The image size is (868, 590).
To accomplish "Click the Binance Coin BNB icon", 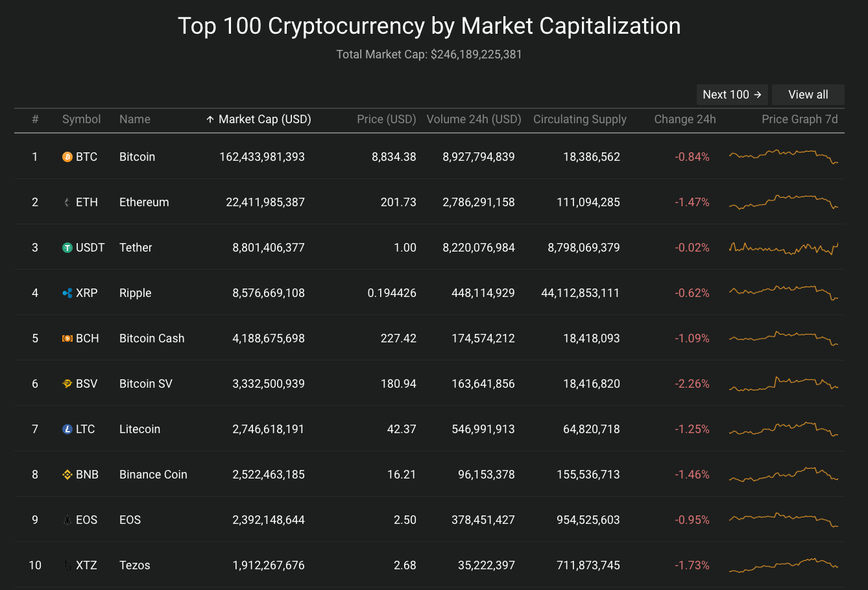I will 67,475.
